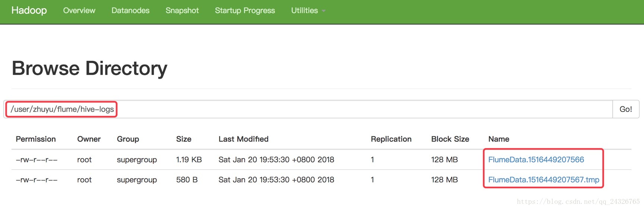Click the Hadoop brand logo text
The height and width of the screenshot is (209, 644).
tap(29, 10)
